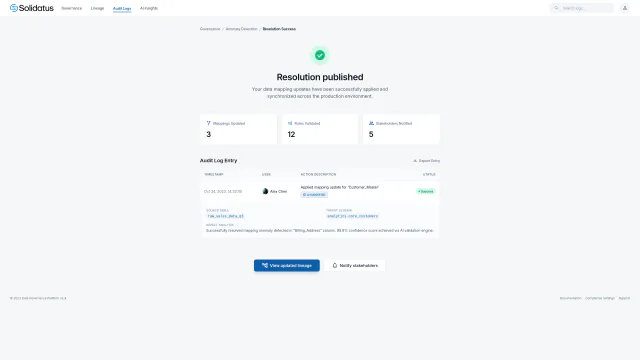Open the AI Insights menu item
This screenshot has height=360, width=640.
pos(149,8)
